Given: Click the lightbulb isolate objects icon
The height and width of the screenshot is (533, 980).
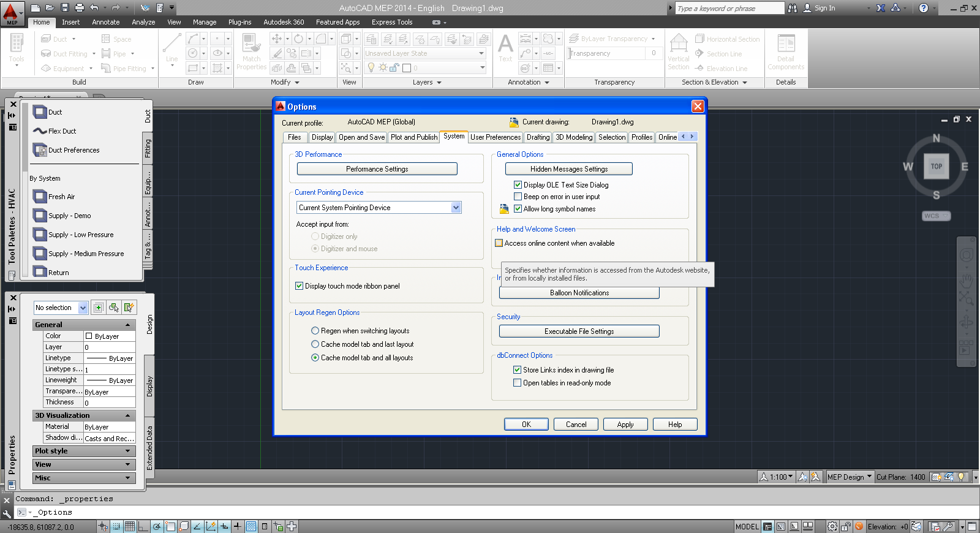Looking at the screenshot, I should pyautogui.click(x=961, y=477).
